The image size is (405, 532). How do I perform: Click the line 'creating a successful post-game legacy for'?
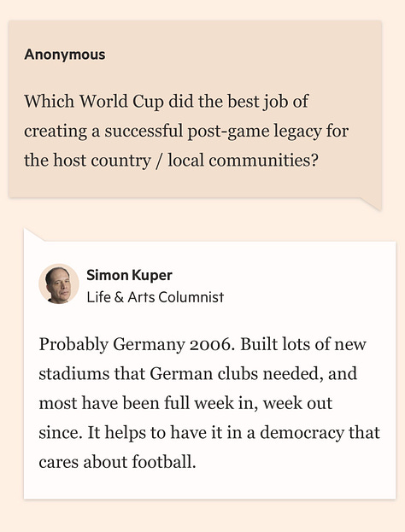point(186,131)
